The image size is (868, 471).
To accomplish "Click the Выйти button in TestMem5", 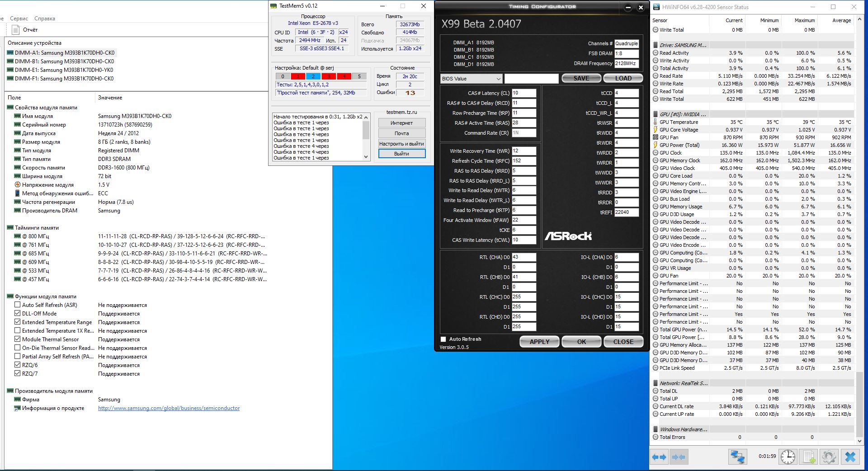I will click(401, 154).
